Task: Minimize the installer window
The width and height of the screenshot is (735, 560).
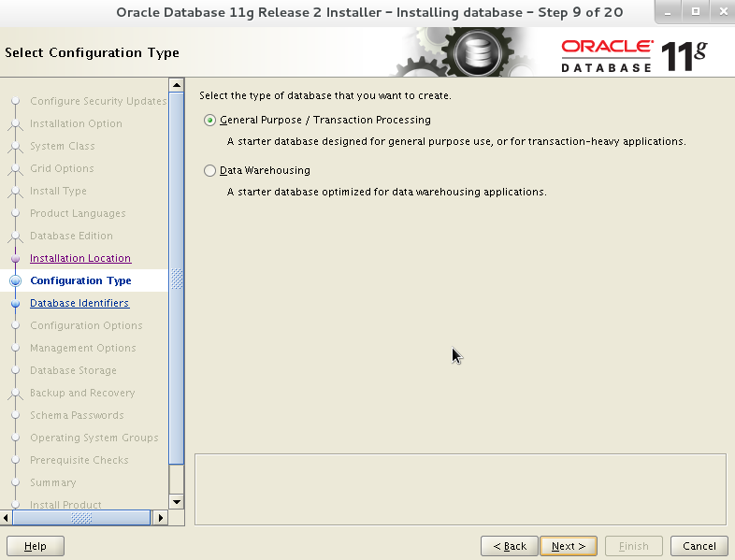Action: pos(668,12)
